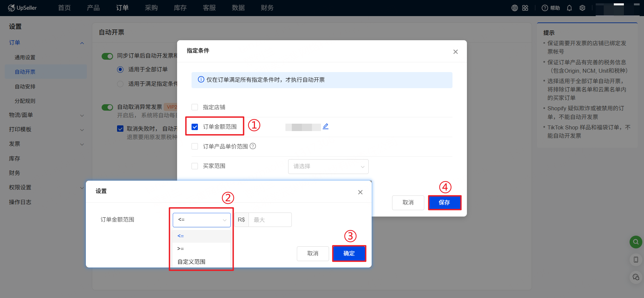The image size is (644, 298).
Task: Select the 适用于全部订单 radio button
Action: coord(120,69)
